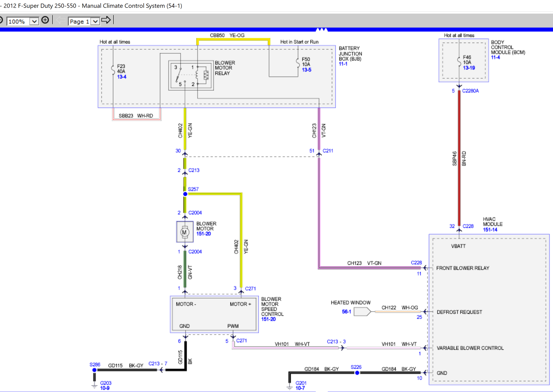Click the C211 connector label
The image size is (553, 392).
pyautogui.click(x=328, y=151)
